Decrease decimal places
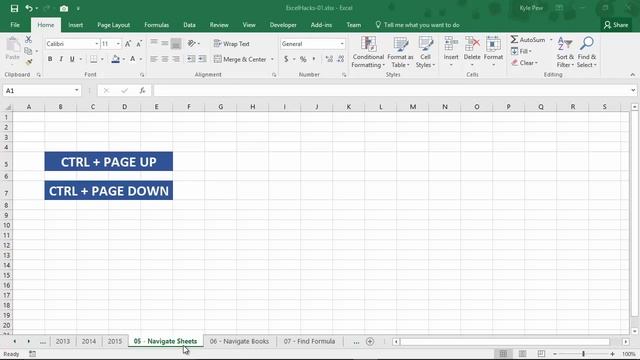640x360 pixels. click(x=341, y=59)
